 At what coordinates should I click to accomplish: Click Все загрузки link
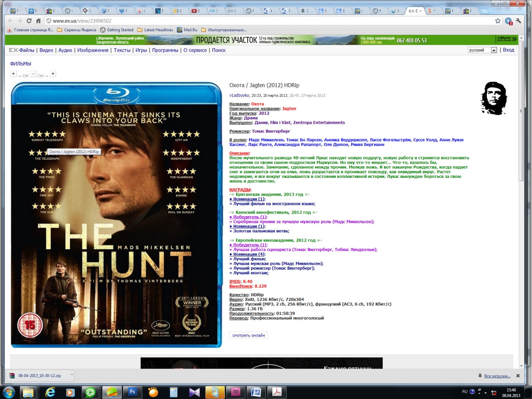coord(497,376)
